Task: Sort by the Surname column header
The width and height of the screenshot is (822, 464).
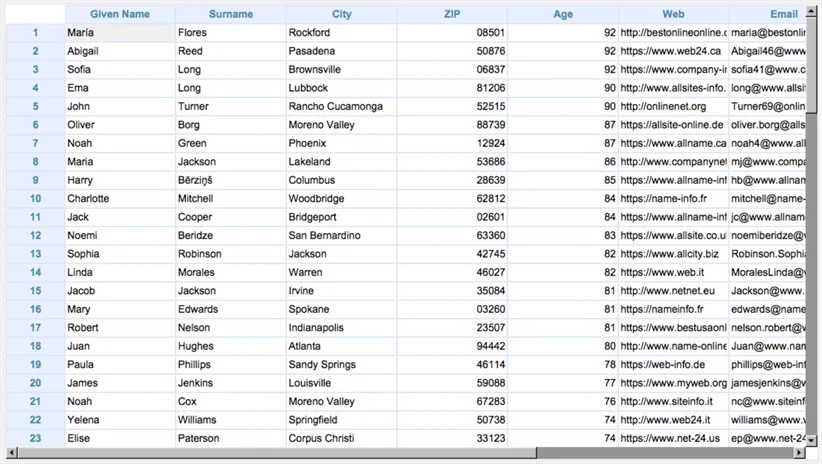Action: tap(231, 14)
